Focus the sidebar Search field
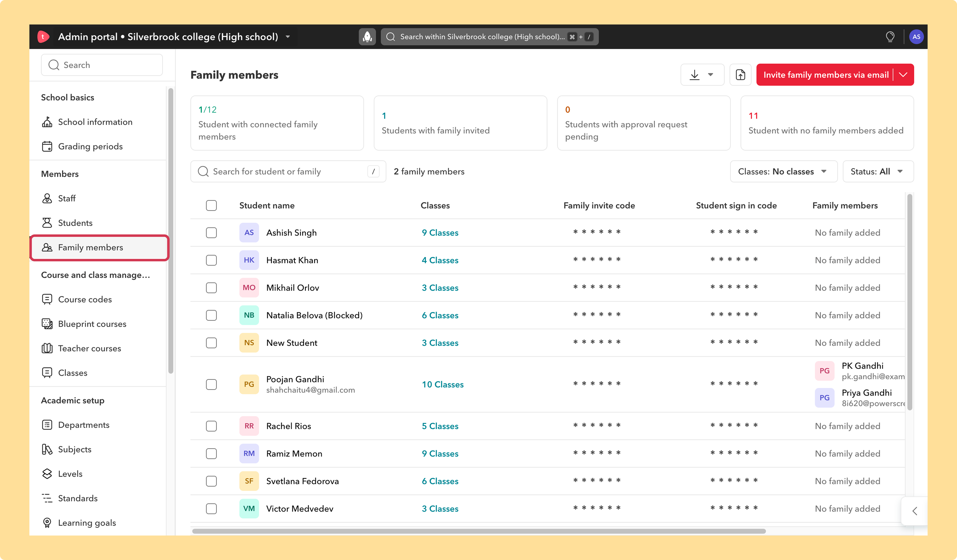This screenshot has width=957, height=560. coord(102,65)
